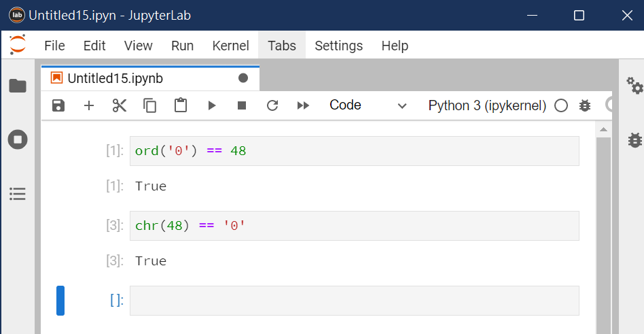Restart kernel and run all cells
Screen dimensions: 644x334
tap(303, 105)
